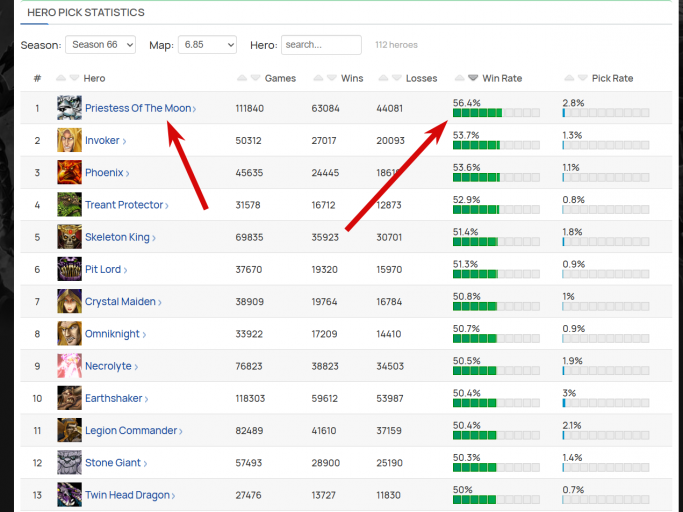The width and height of the screenshot is (683, 512).
Task: Select games value 118303
Action: coord(250,398)
